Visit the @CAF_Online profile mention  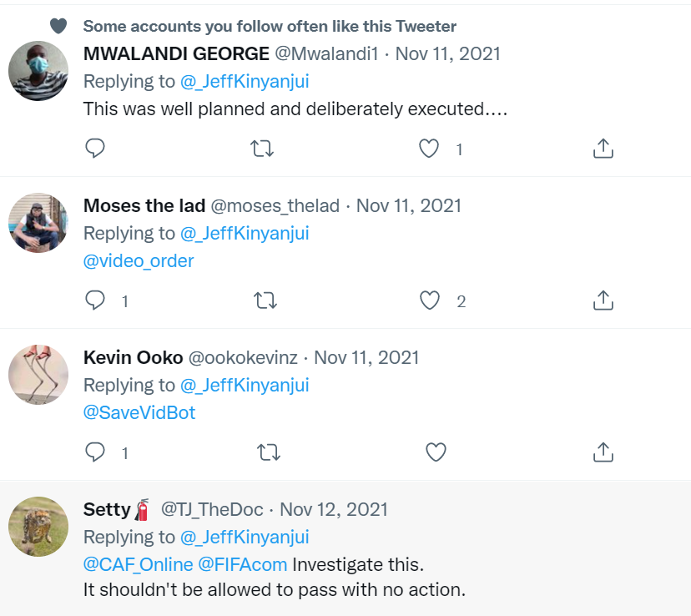point(138,564)
